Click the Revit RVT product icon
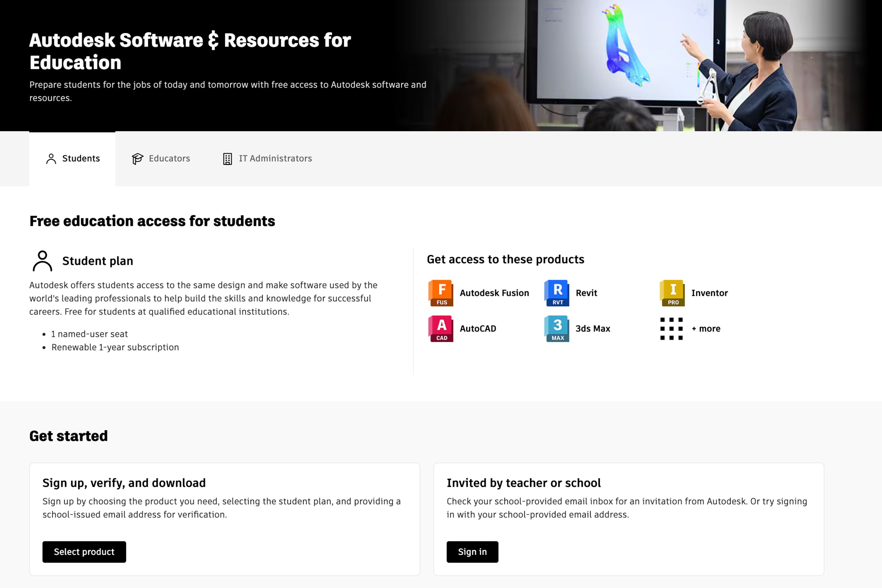 [557, 293]
